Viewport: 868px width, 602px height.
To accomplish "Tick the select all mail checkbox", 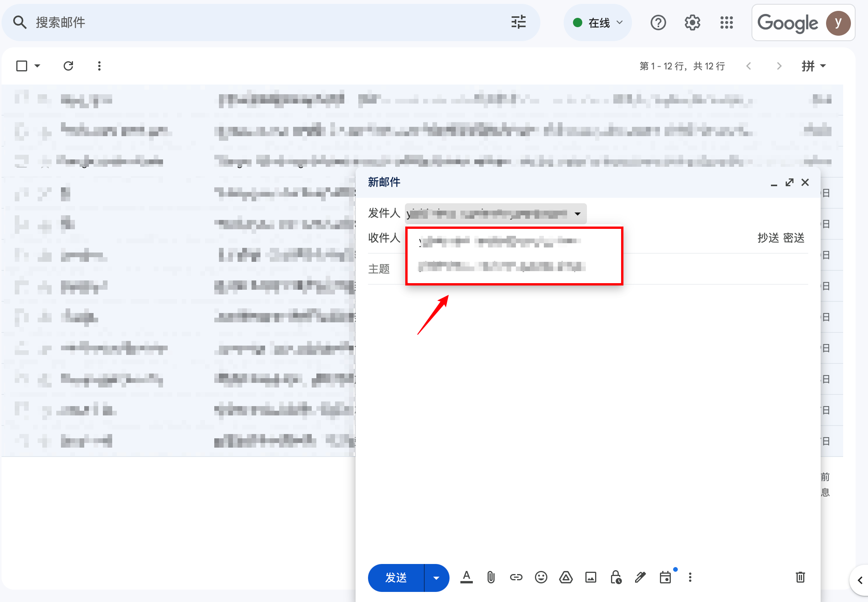I will [x=22, y=66].
